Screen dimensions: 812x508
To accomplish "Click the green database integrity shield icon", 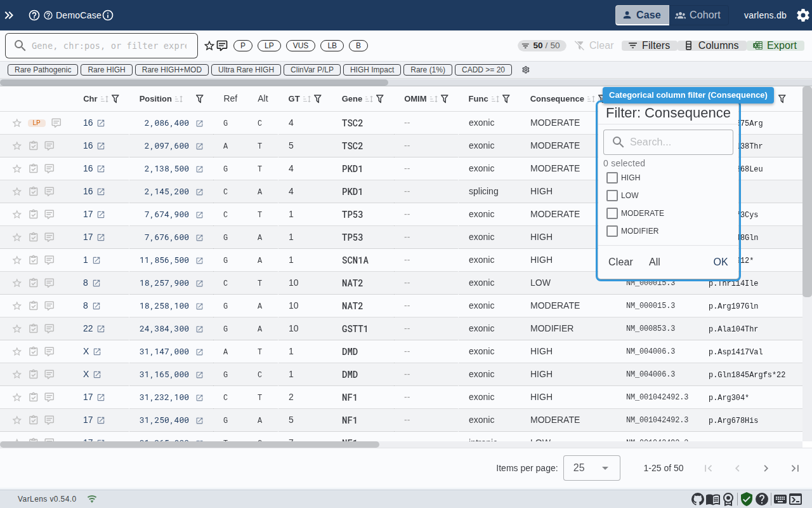I will [x=746, y=499].
